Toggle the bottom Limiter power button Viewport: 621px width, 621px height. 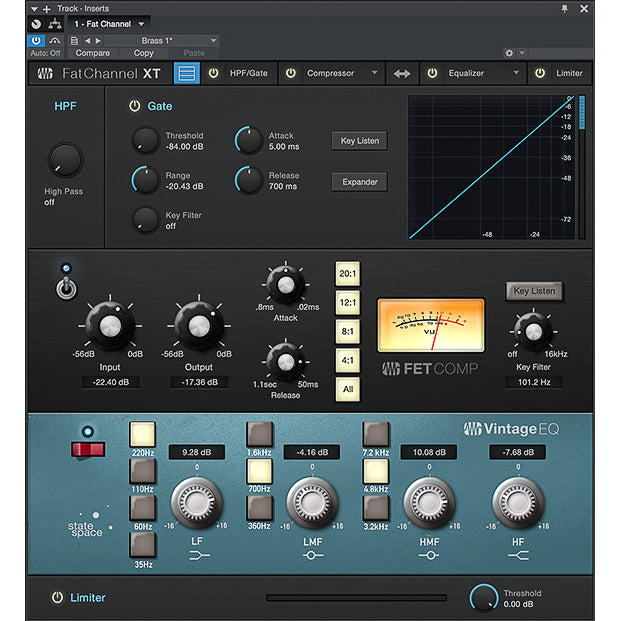click(x=57, y=597)
